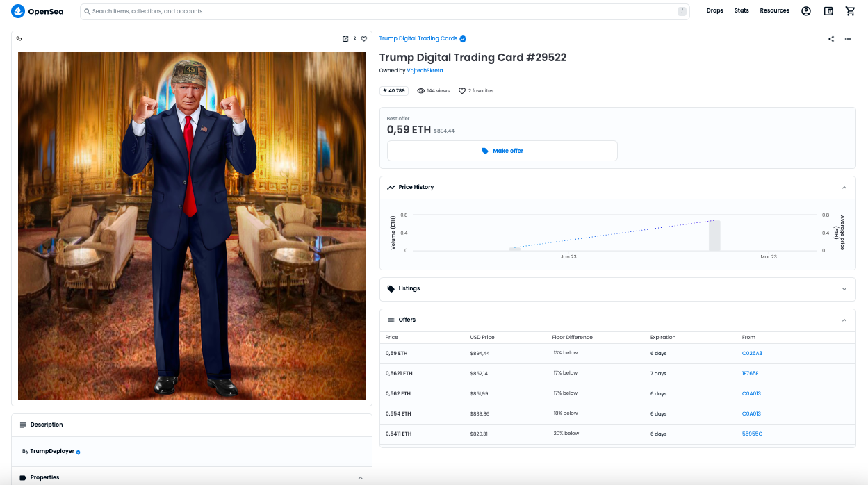
Task: Click the collection verified badge icon
Action: click(x=463, y=39)
